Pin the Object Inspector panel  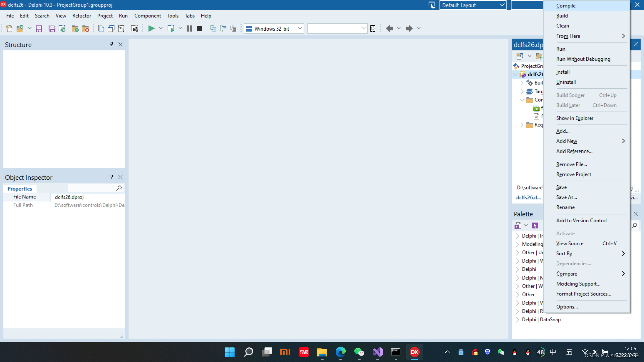tap(112, 177)
